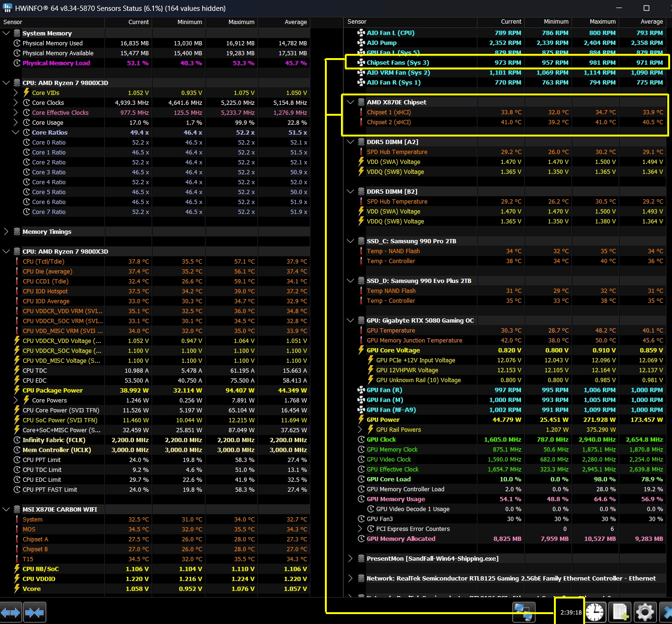The height and width of the screenshot is (624, 672).
Task: Collapse the System Memory group
Action: click(x=6, y=33)
